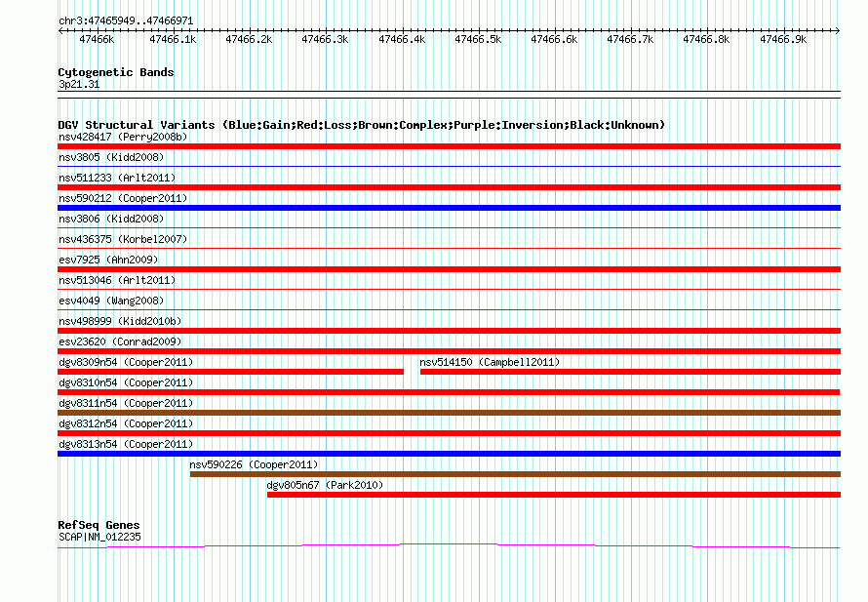Image resolution: width=868 pixels, height=602 pixels.
Task: Click the 47466.2k ruler label
Action: 249,39
